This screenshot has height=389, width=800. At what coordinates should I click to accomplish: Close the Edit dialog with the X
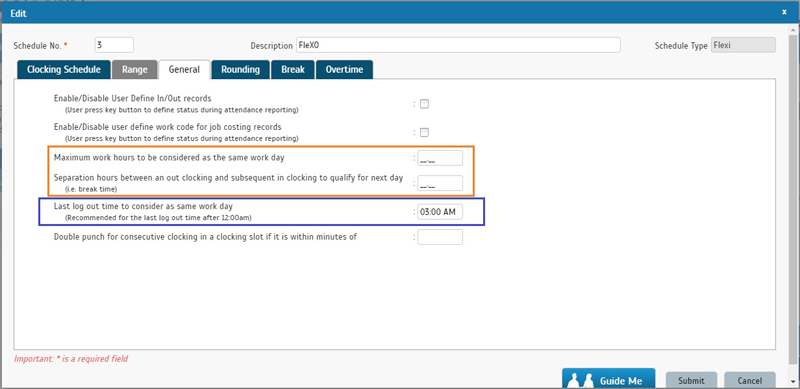tap(785, 11)
